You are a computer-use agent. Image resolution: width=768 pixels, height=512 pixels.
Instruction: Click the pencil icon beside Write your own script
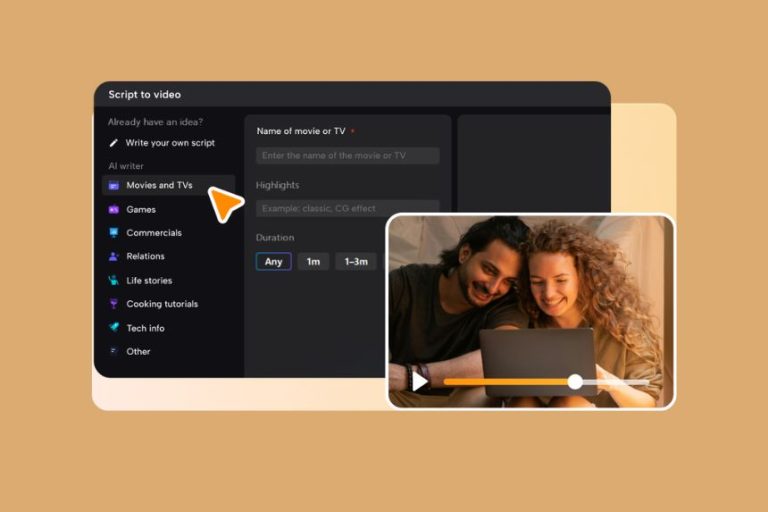[x=114, y=143]
